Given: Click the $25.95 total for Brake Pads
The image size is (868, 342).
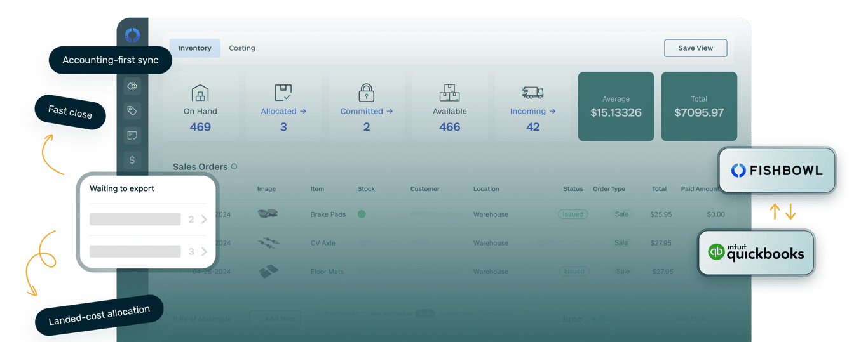Looking at the screenshot, I should [661, 214].
